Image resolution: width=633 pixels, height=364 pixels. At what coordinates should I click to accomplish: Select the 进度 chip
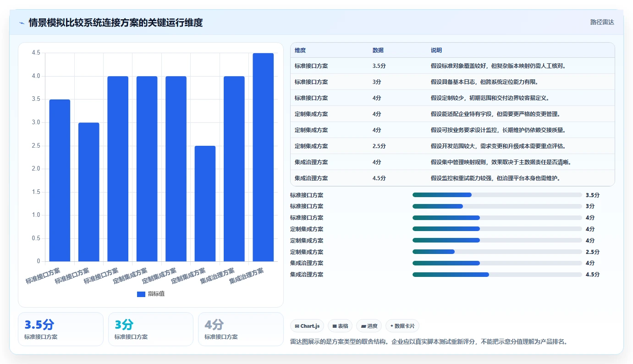[x=369, y=326]
